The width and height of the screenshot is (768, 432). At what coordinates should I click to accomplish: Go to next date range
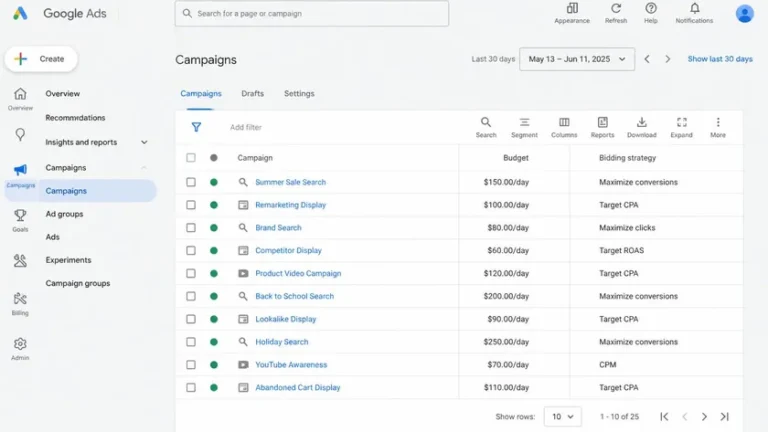667,59
